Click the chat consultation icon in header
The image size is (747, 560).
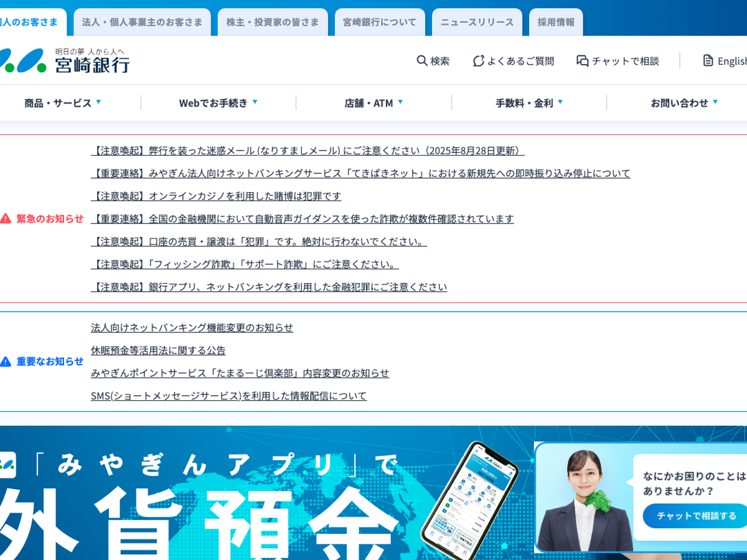tap(583, 61)
